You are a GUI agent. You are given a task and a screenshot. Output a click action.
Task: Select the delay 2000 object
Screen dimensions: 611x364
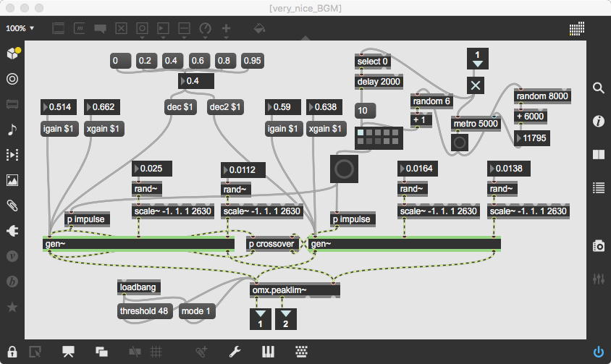click(x=379, y=82)
